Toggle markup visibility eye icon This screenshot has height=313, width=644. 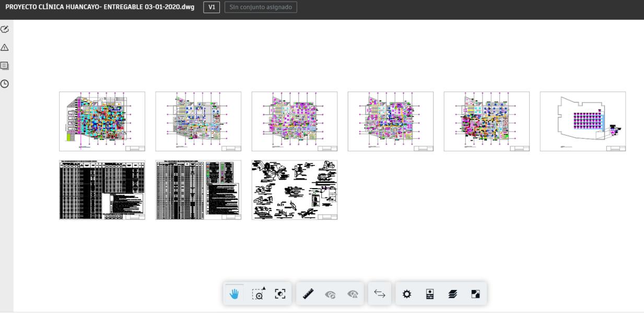(x=331, y=295)
